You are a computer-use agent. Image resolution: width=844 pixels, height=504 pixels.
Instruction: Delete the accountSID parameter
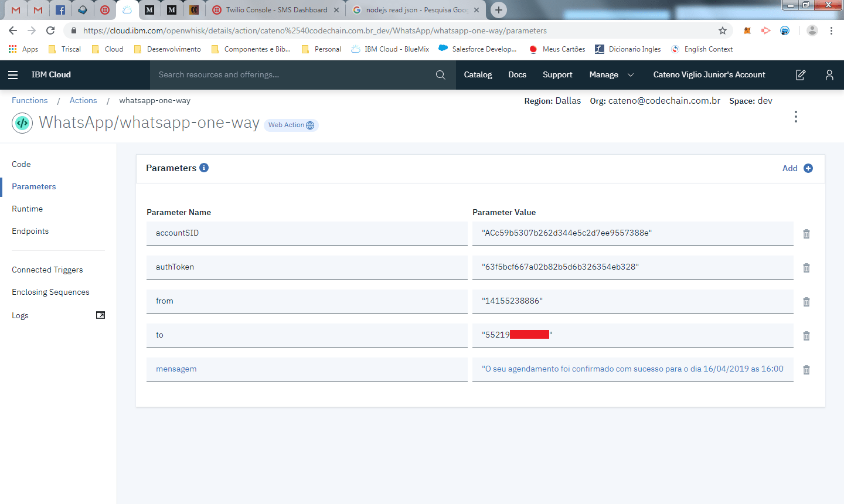(806, 233)
